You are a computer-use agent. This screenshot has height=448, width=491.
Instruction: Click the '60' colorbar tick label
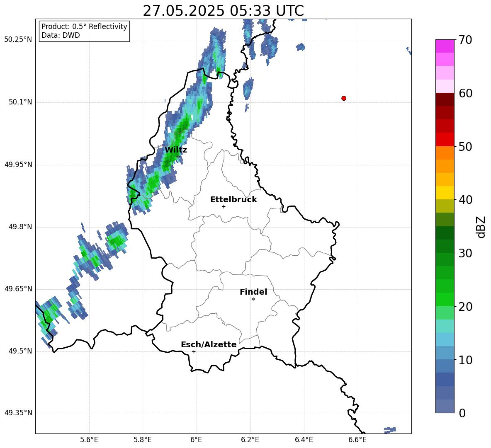point(465,93)
